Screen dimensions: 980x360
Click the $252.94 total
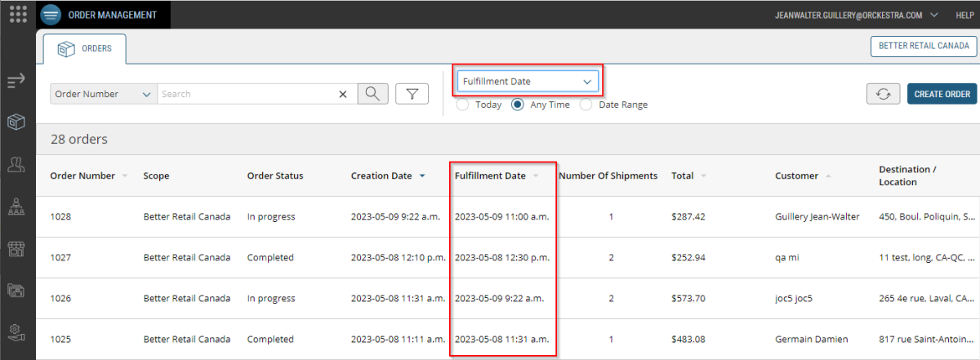[x=688, y=257]
